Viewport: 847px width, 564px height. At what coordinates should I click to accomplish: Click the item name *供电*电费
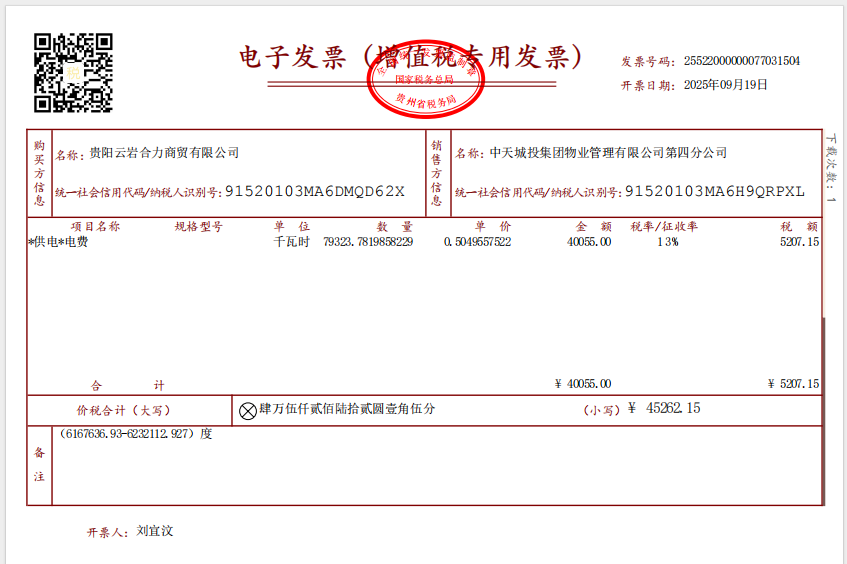pyautogui.click(x=58, y=242)
